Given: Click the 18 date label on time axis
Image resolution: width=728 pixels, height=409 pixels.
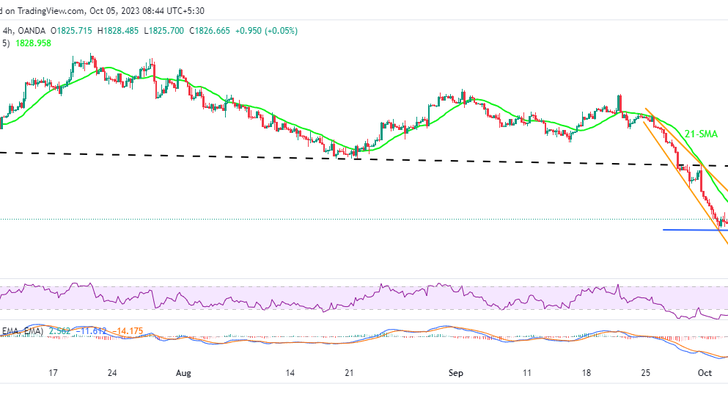Looking at the screenshot, I should (586, 373).
